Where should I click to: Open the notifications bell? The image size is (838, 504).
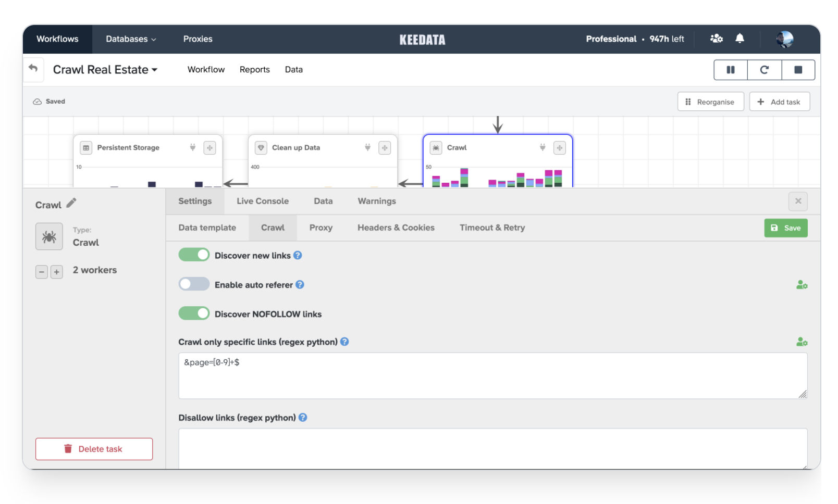pyautogui.click(x=740, y=39)
